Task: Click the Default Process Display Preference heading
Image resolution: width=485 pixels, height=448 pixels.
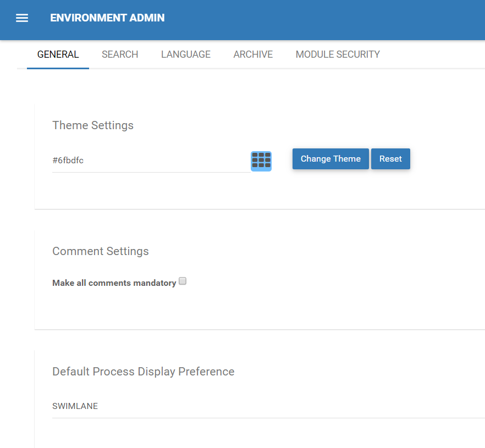Action: 144,372
